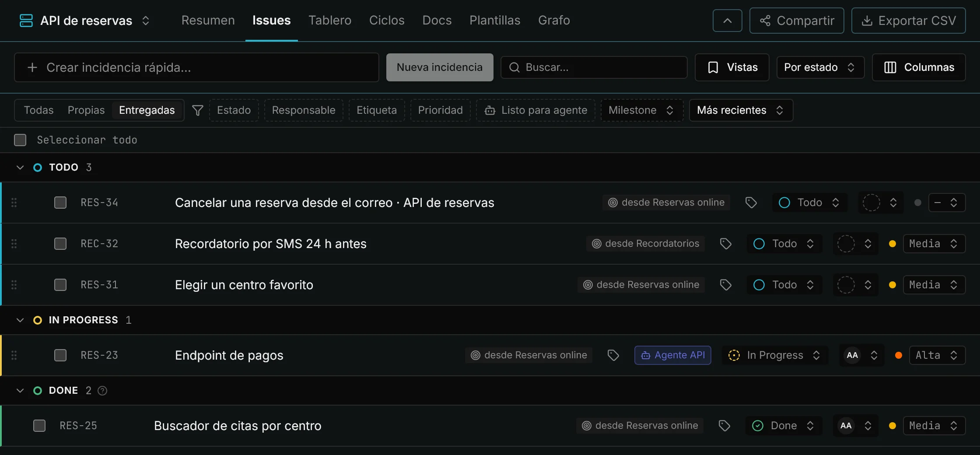Switch to the Ciclos tab

[387, 21]
